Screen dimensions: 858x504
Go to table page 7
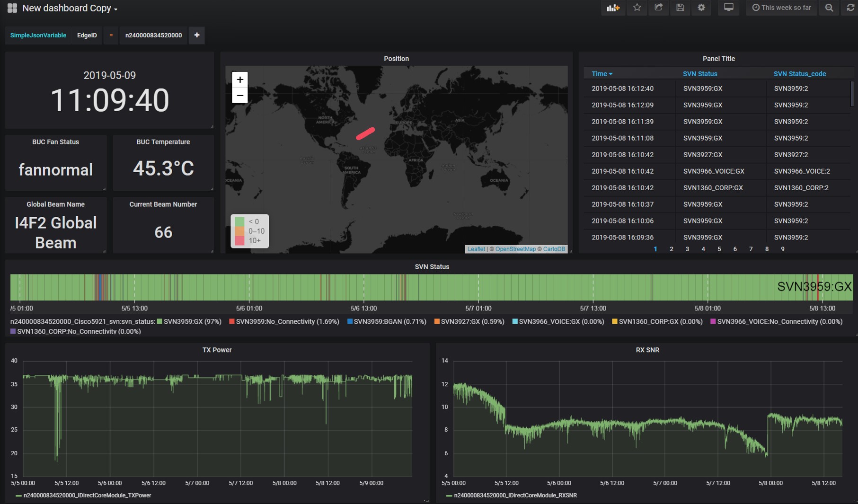point(751,249)
